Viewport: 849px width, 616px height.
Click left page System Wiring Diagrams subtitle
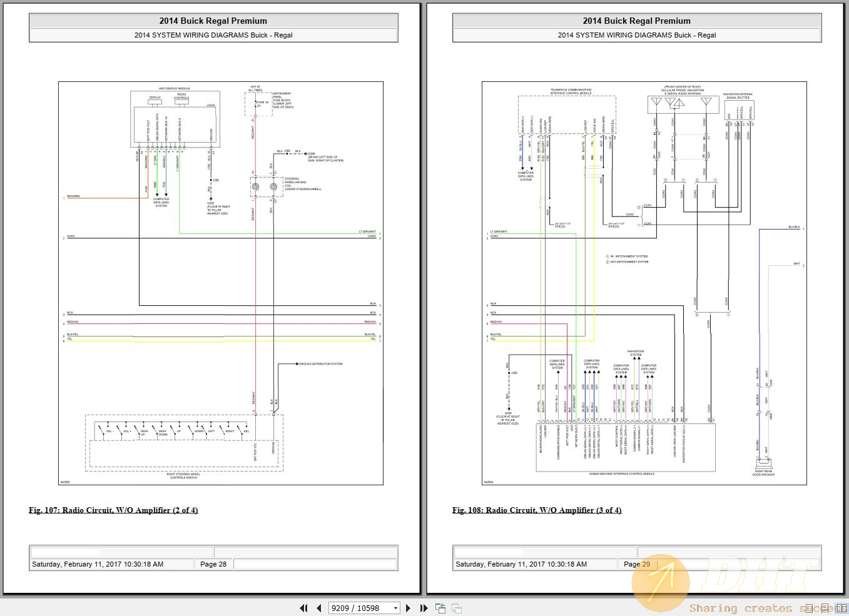click(213, 35)
